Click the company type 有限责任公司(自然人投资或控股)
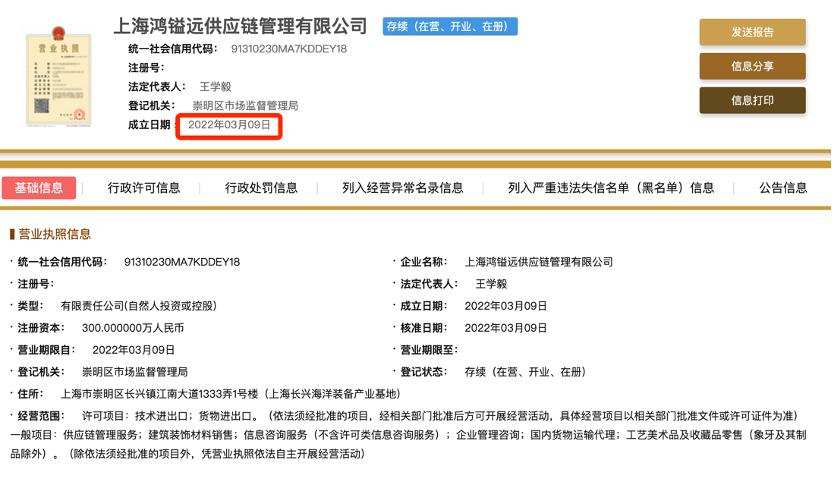The image size is (832, 482). click(x=138, y=306)
